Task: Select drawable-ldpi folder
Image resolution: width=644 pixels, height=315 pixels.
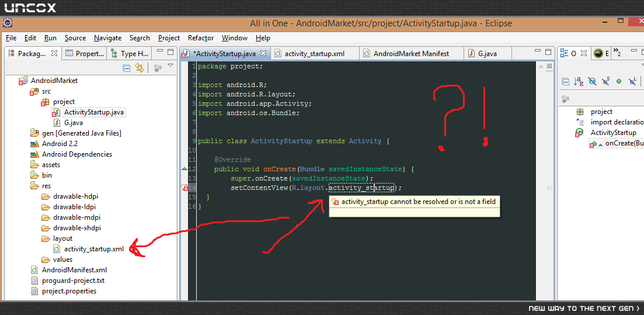Action: (74, 207)
